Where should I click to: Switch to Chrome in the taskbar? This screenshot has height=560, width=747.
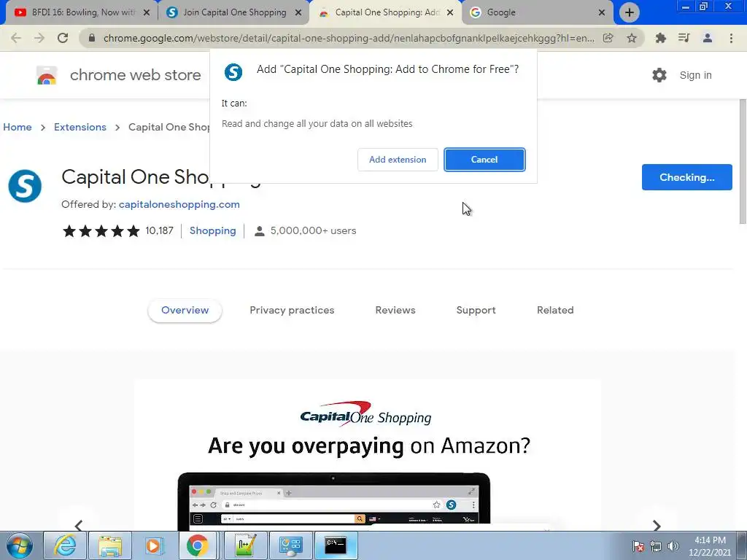(197, 545)
